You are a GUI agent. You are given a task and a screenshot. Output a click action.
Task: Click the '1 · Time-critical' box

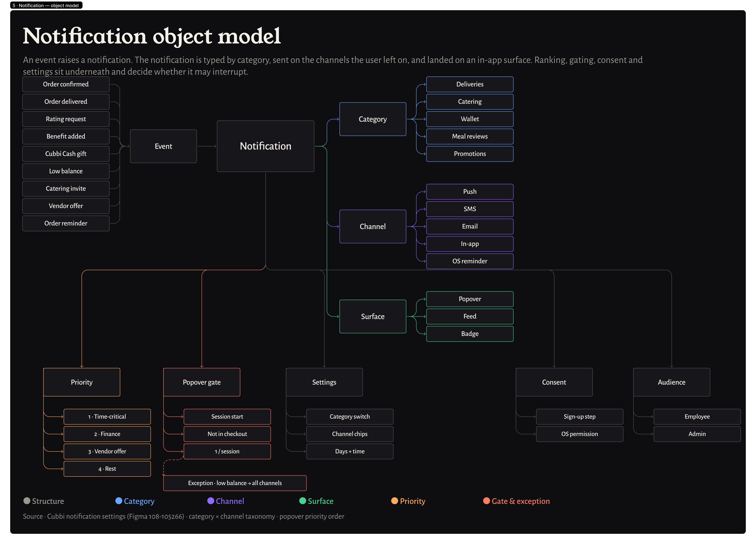107,417
